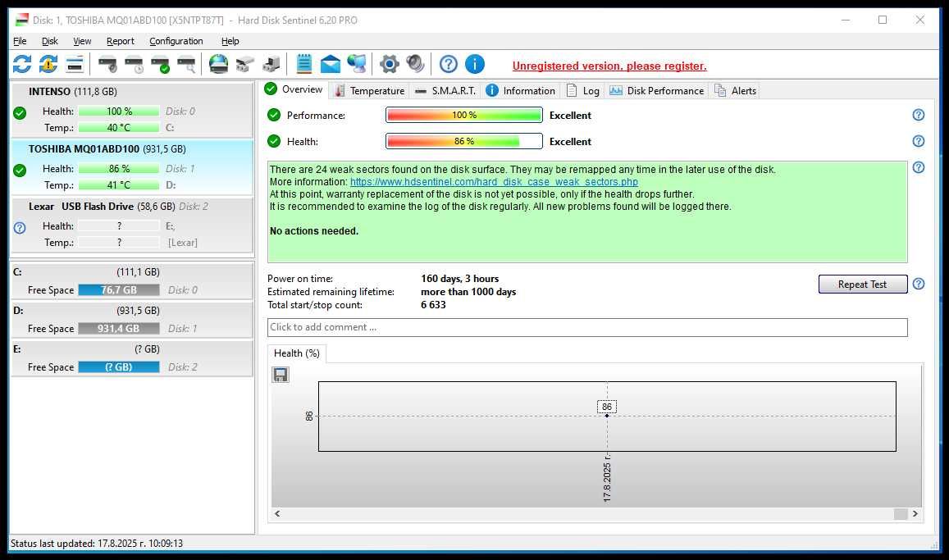This screenshot has height=560, width=949.
Task: Switch to the Log tab
Action: 583,91
